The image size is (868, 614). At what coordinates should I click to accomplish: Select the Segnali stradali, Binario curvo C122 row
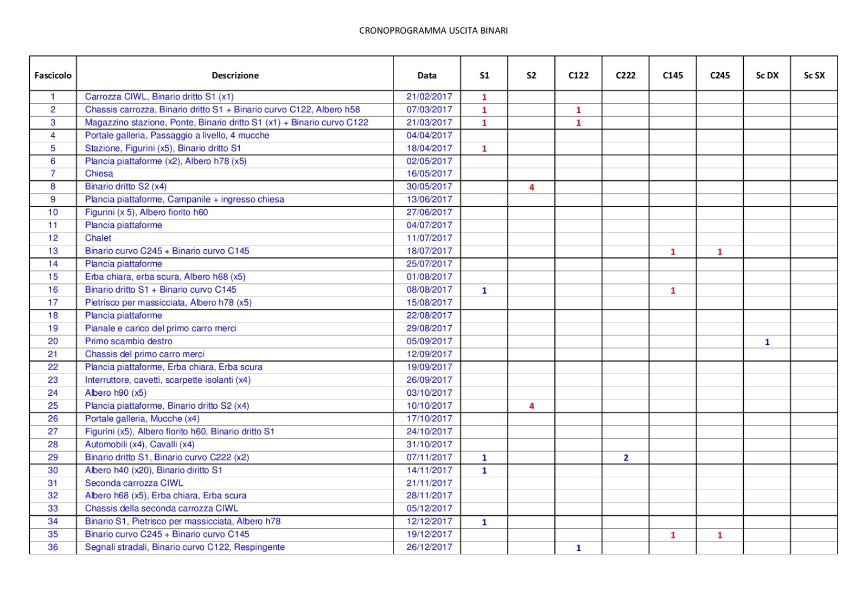[x=184, y=547]
